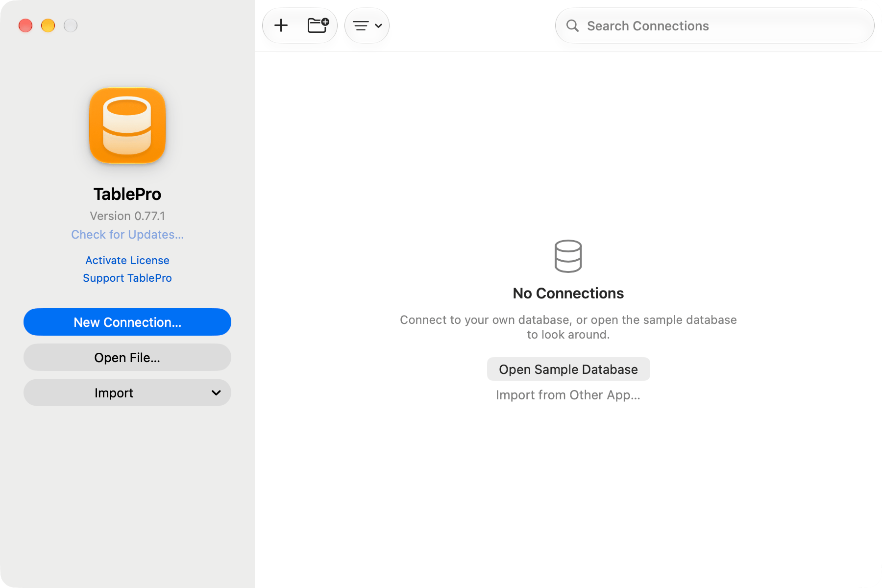Click the magnifying glass search icon
The image size is (882, 588).
coord(572,25)
